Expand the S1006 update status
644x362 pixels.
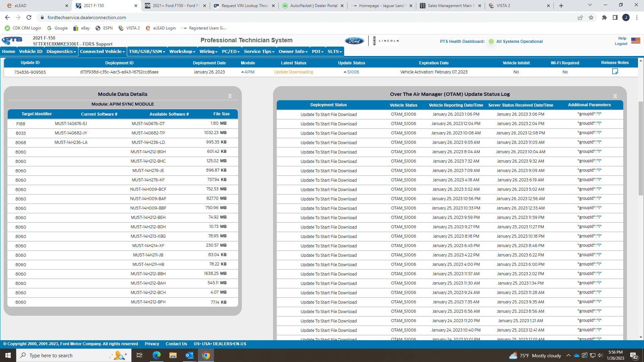click(353, 72)
